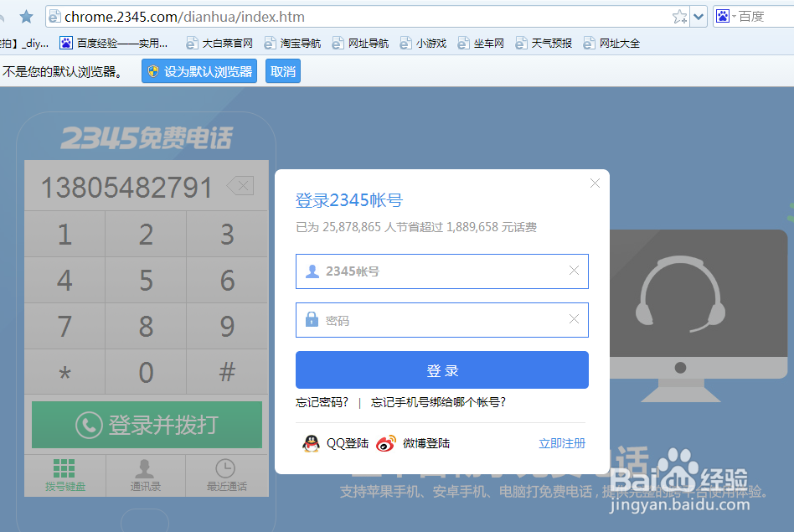This screenshot has width=794, height=532.
Task: Clear the password field with its X
Action: click(574, 318)
